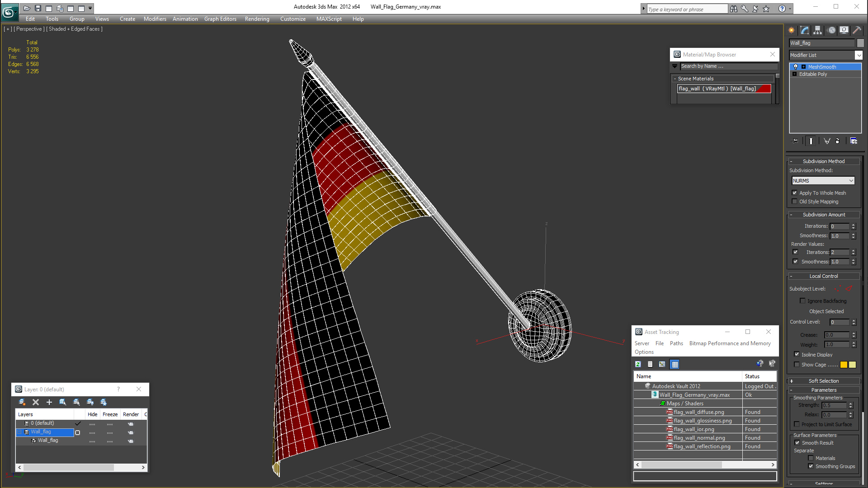Open Paths menu in Asset Tracking

[x=676, y=343]
